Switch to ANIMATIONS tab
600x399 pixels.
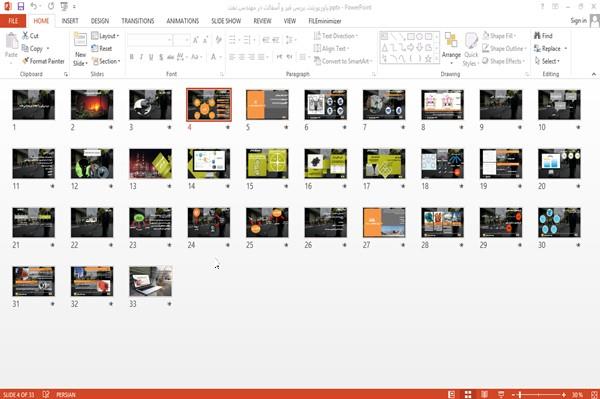(183, 21)
